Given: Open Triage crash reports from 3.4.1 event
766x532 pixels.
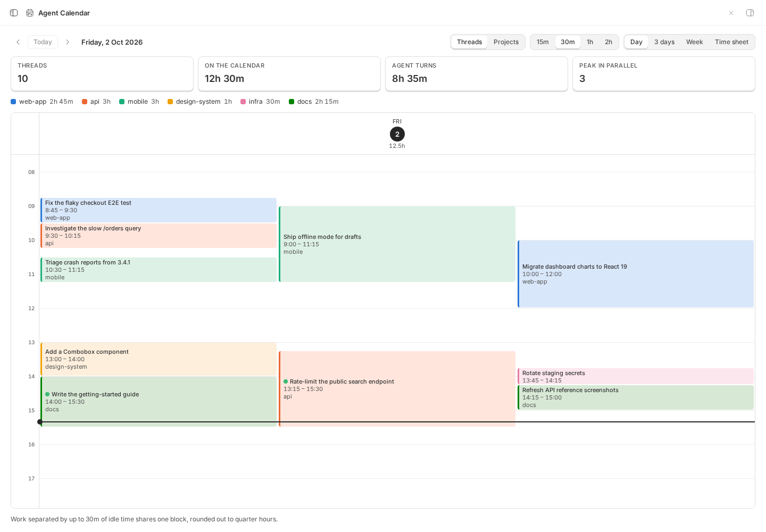Looking at the screenshot, I should pyautogui.click(x=159, y=270).
